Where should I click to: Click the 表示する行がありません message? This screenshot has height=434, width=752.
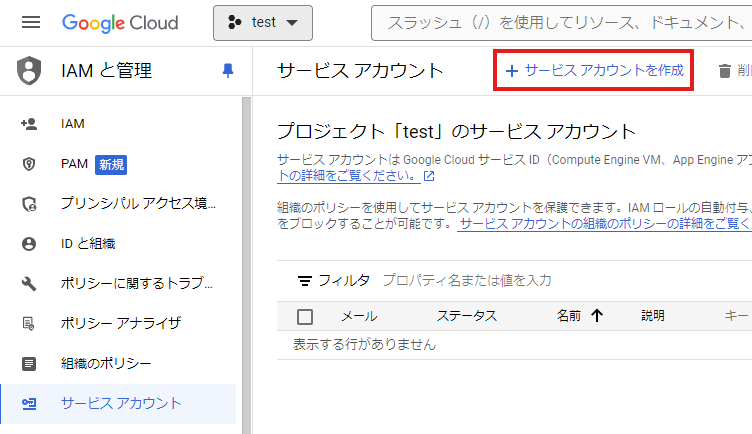pos(364,344)
